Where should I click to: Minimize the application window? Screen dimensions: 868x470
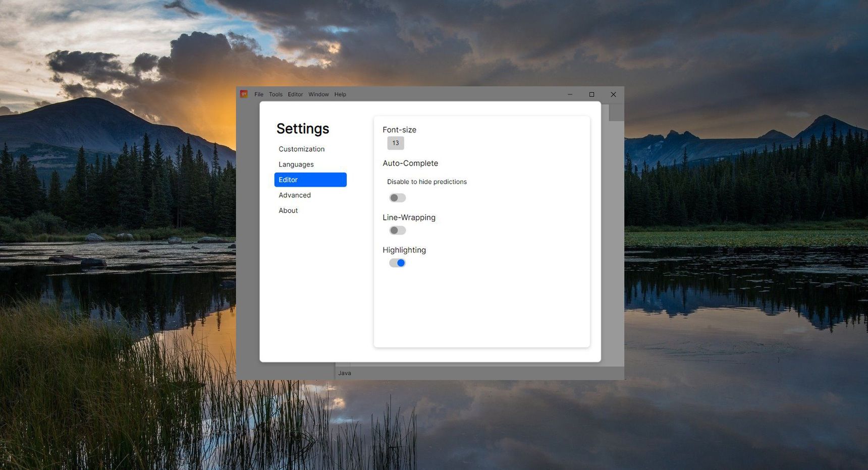coord(570,94)
